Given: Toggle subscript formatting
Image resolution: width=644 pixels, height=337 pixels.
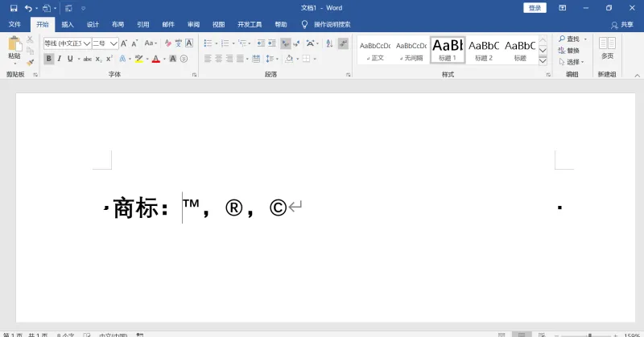Looking at the screenshot, I should coord(98,59).
